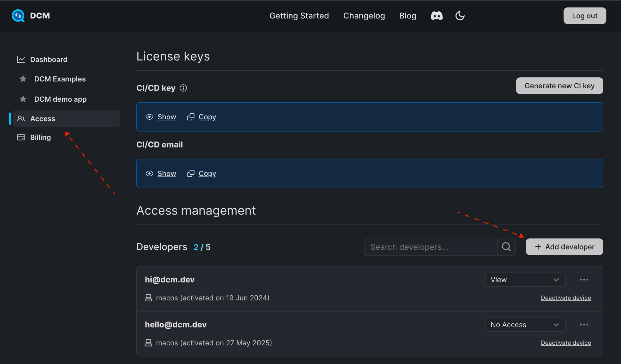Open the ellipsis menu for hi@dcm.dev
621x364 pixels.
click(x=584, y=280)
